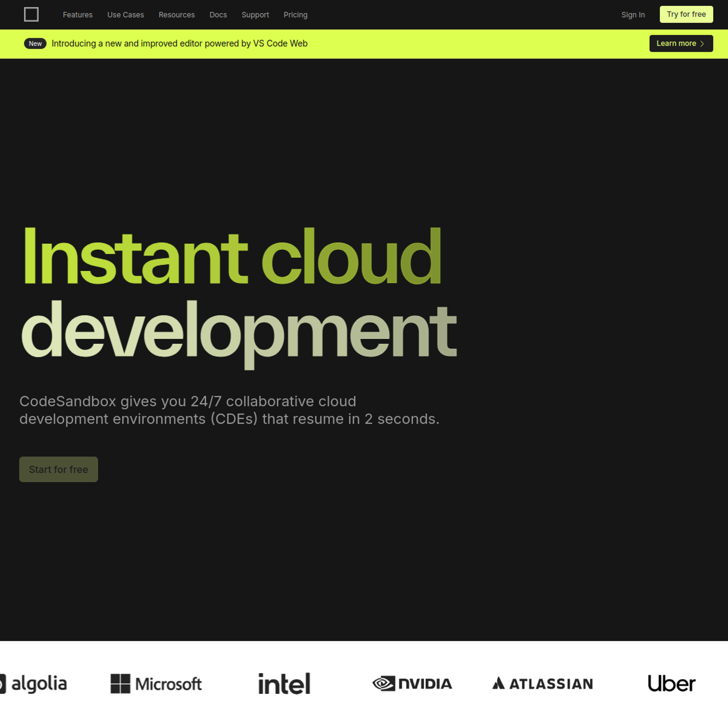Open the Use Cases menu
728x728 pixels.
click(x=126, y=15)
